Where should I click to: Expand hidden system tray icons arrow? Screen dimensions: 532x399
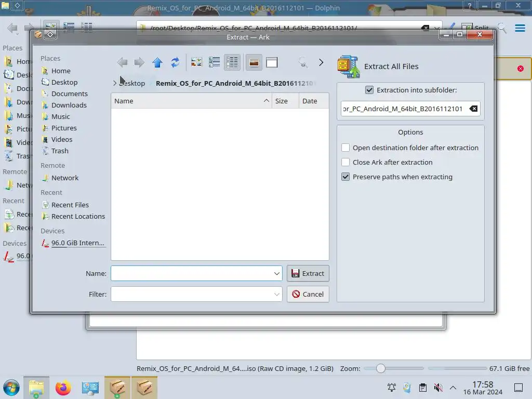453,388
